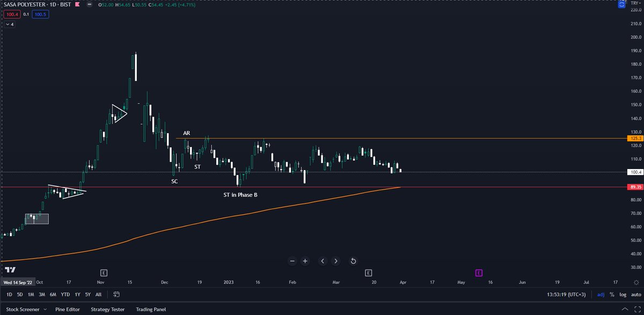Reset chart view with circular arrow

coord(353,261)
